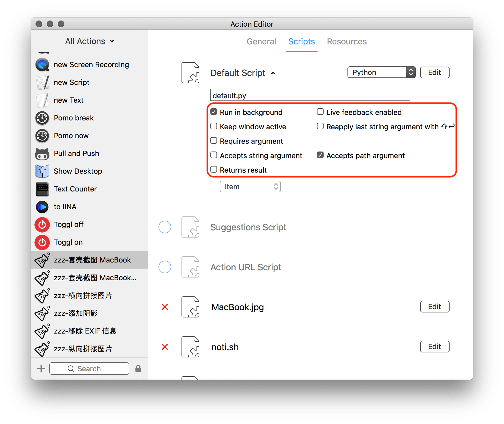Switch to the Resources tab
504x424 pixels.
(x=347, y=42)
